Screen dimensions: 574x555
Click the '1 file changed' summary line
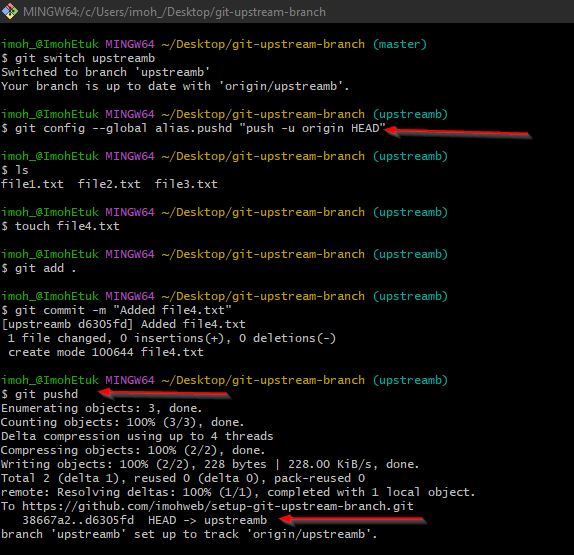(x=172, y=338)
